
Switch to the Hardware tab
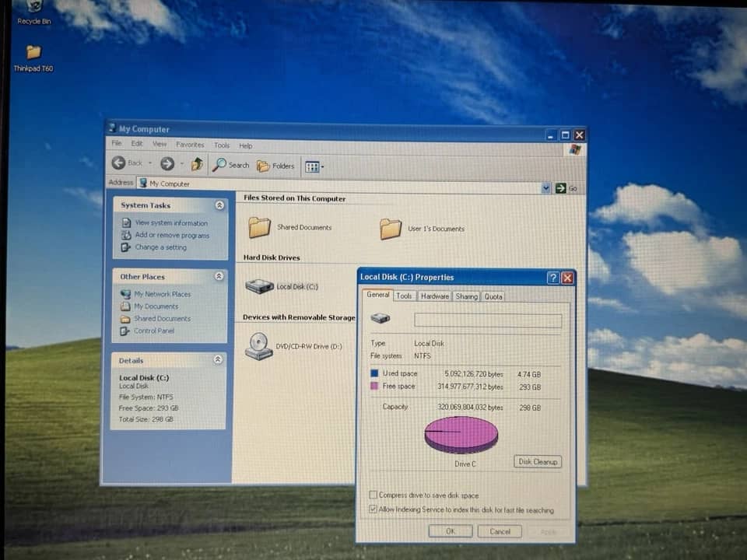click(434, 296)
